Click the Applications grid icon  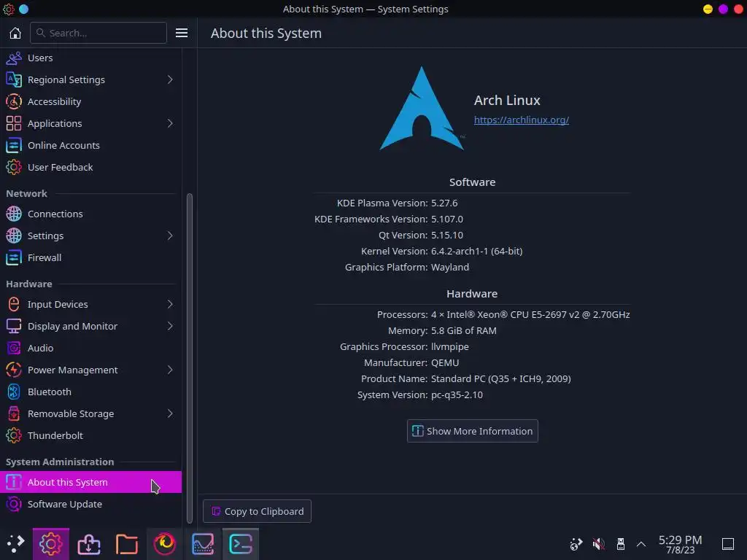pos(14,123)
